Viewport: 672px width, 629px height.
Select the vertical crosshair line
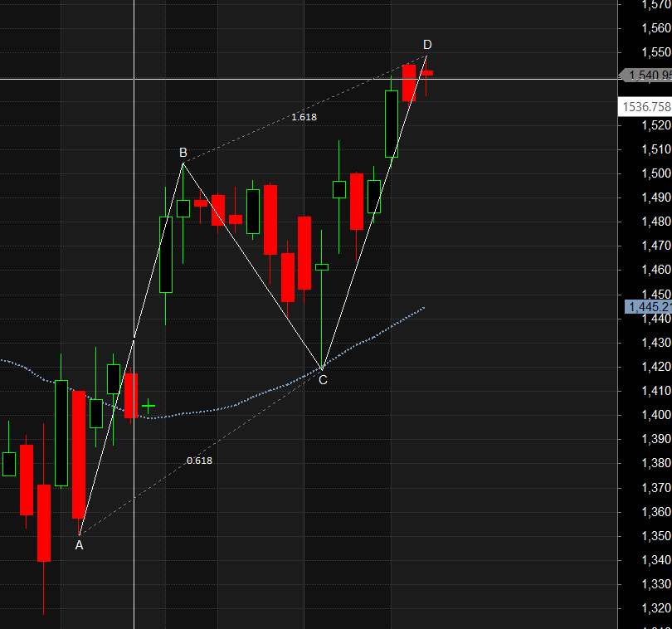click(x=134, y=249)
